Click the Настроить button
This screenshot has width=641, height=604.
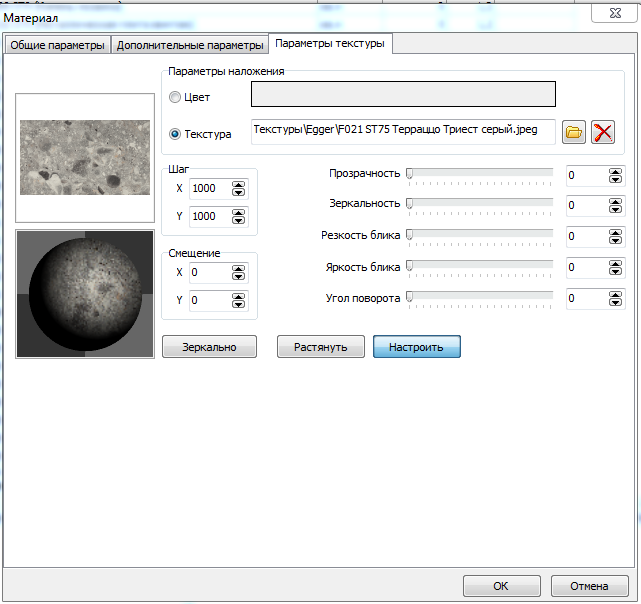pos(417,347)
